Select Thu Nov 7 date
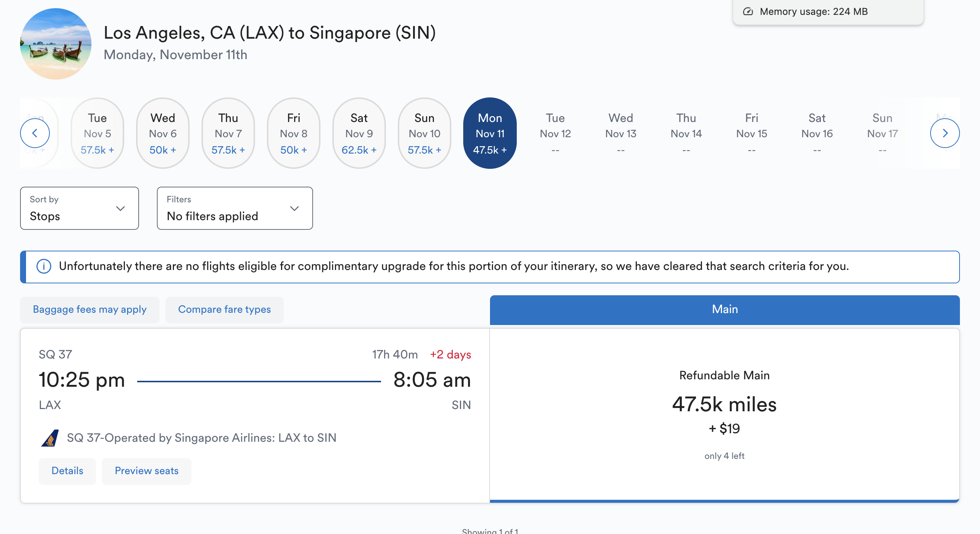Viewport: 980px width, 534px height. (x=228, y=133)
